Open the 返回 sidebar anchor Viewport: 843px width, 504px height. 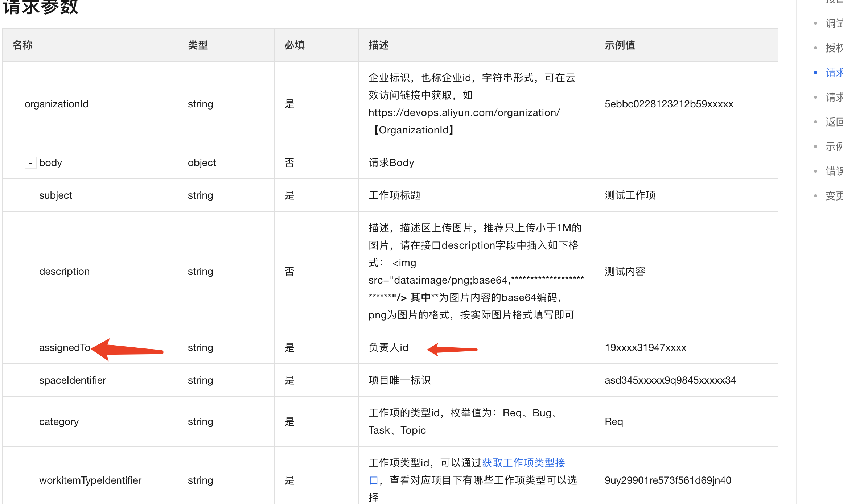pyautogui.click(x=834, y=122)
